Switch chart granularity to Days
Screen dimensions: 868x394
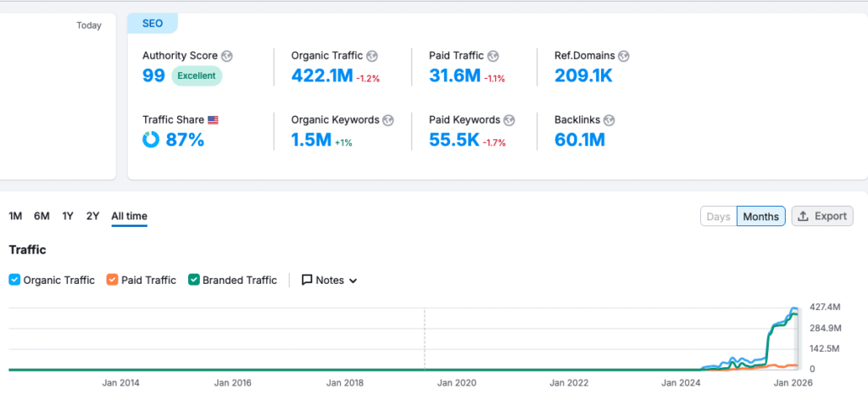click(x=718, y=216)
